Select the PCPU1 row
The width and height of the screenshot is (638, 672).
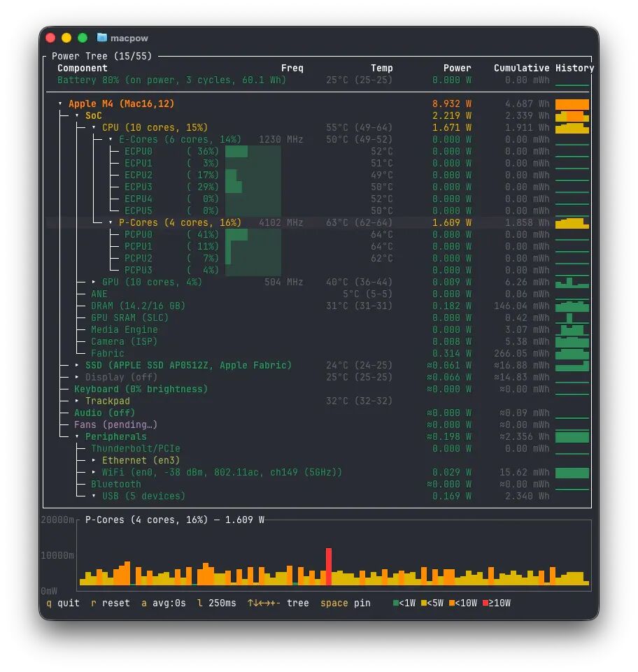click(x=318, y=246)
